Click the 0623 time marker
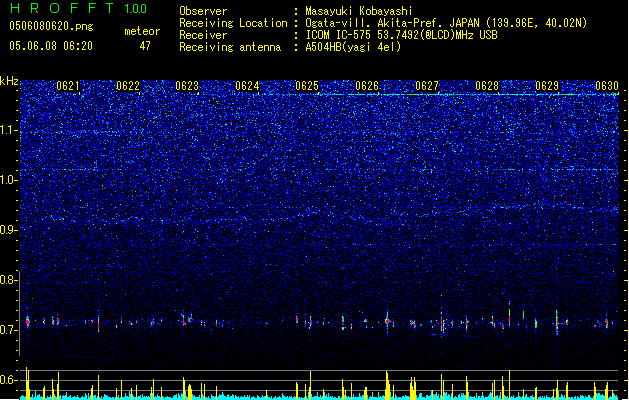 [187, 86]
